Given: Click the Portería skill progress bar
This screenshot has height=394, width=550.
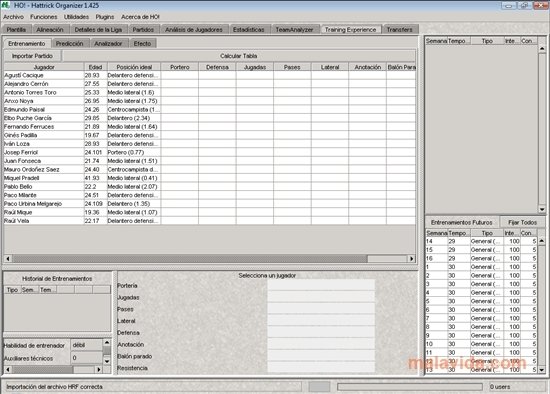Looking at the screenshot, I should click(321, 285).
